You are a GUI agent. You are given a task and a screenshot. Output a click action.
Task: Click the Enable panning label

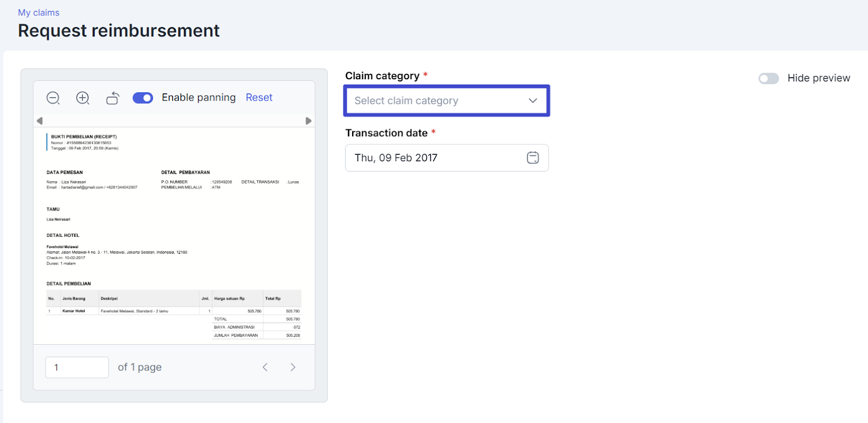click(x=199, y=98)
